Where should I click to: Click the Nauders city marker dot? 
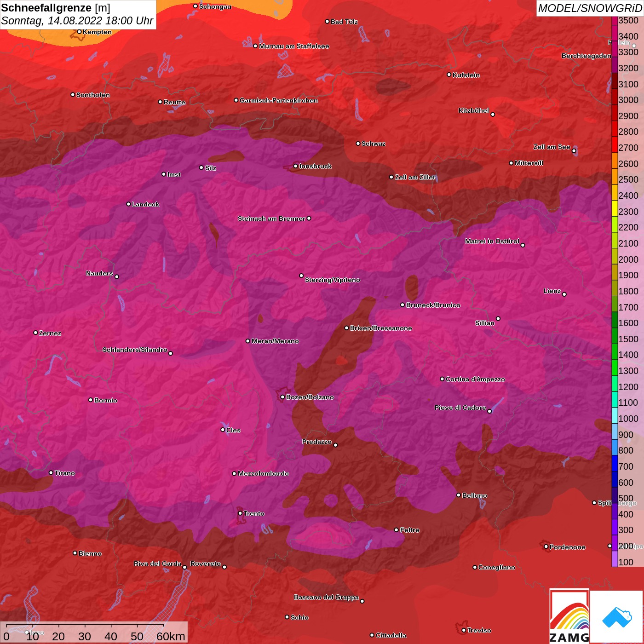pos(117,276)
